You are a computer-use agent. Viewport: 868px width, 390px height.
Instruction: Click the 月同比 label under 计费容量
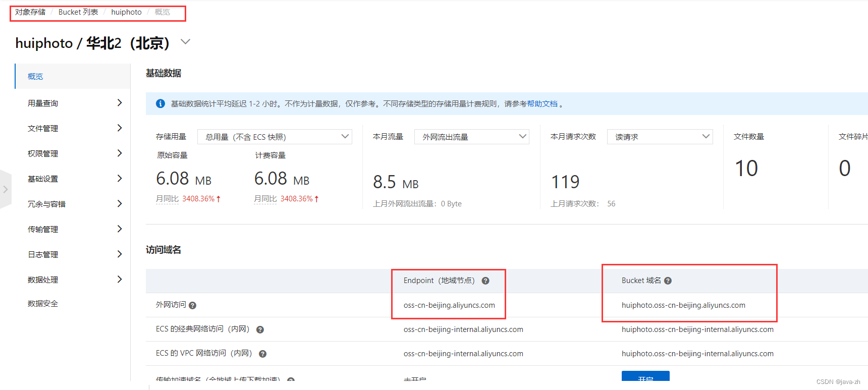265,199
